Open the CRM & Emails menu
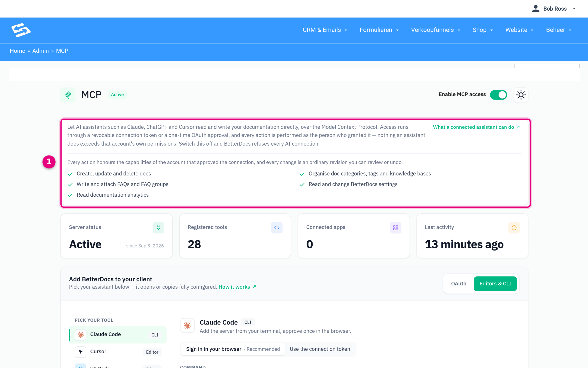This screenshot has height=368, width=588. [x=325, y=30]
